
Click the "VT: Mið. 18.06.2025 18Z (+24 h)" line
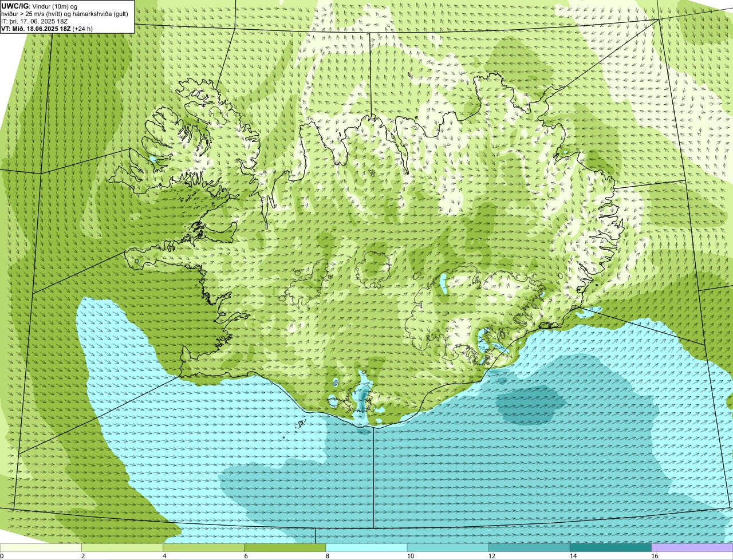pos(47,28)
